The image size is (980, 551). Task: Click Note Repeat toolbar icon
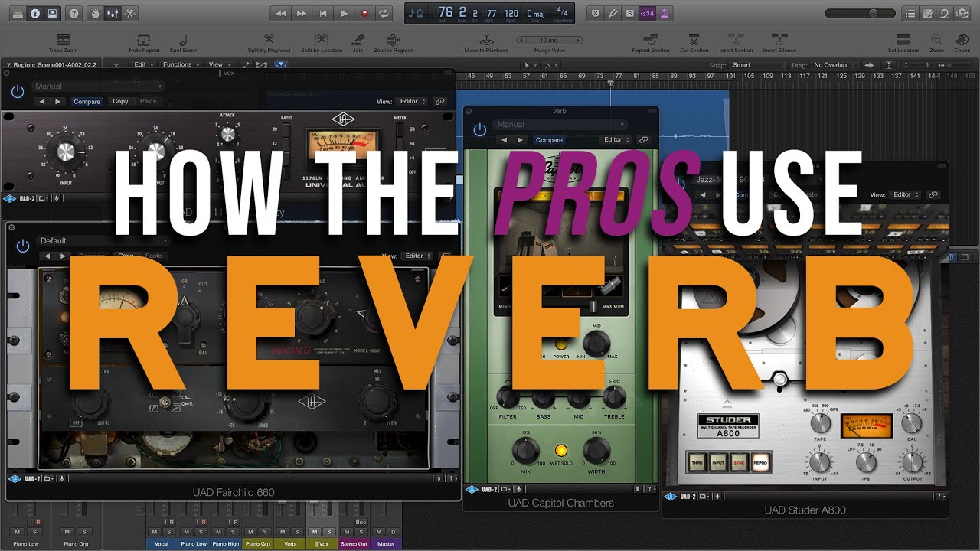[143, 40]
